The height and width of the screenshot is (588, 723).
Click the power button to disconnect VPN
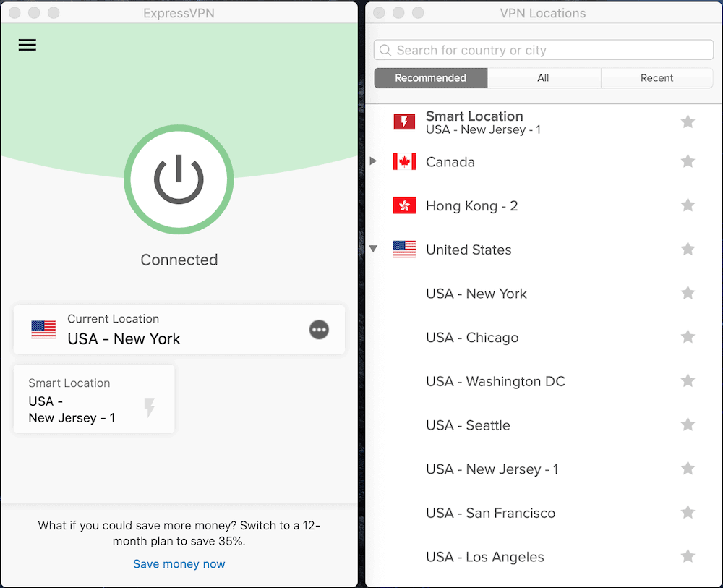click(179, 179)
